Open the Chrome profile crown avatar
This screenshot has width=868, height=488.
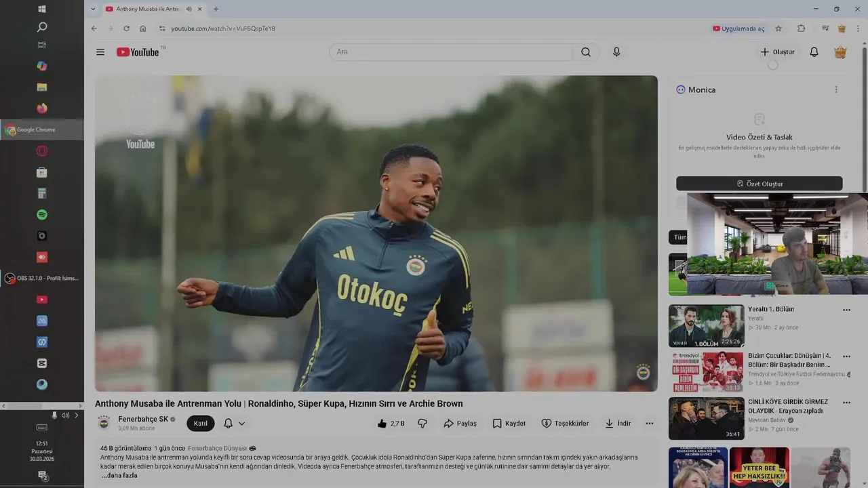pos(842,28)
